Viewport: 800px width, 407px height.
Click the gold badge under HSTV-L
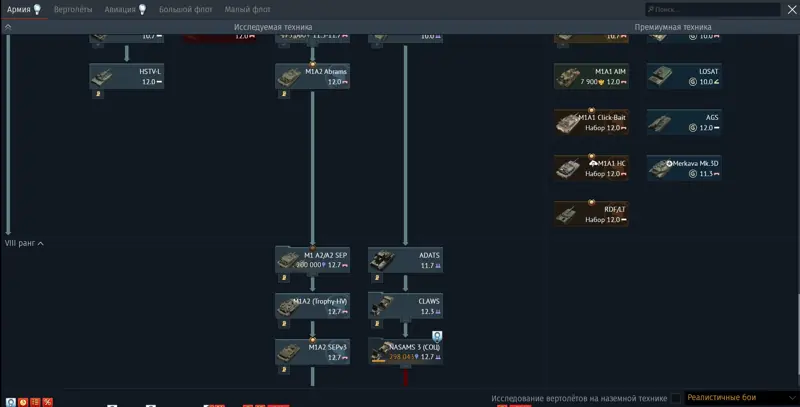[98, 94]
